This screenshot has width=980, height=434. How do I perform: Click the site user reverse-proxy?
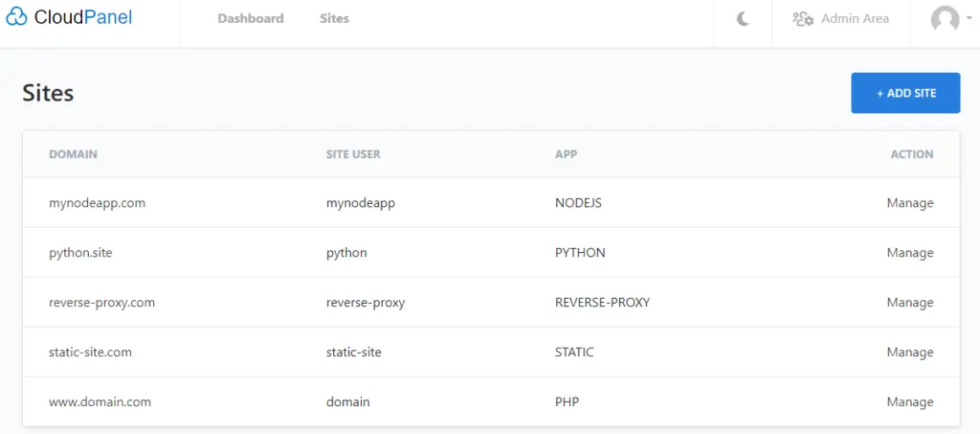coord(366,303)
